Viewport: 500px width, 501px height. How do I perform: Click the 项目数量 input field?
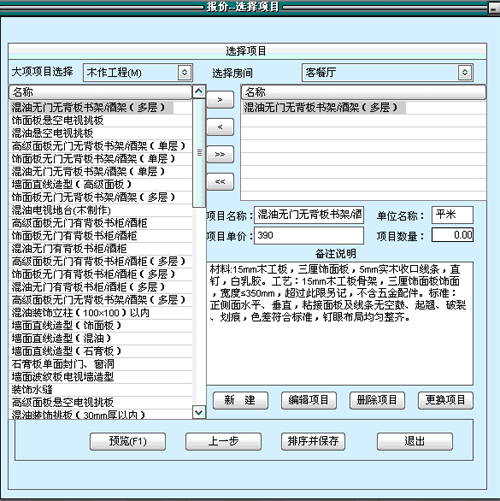(453, 235)
